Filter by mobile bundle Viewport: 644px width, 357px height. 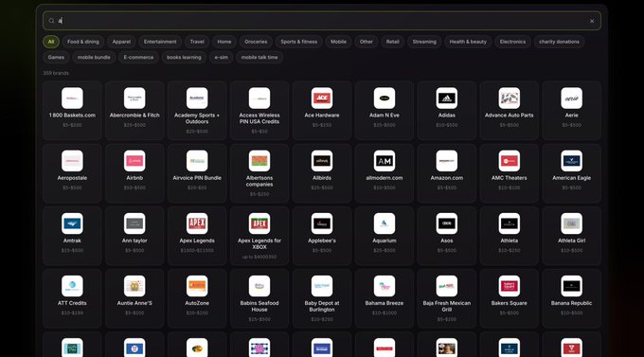pos(94,57)
